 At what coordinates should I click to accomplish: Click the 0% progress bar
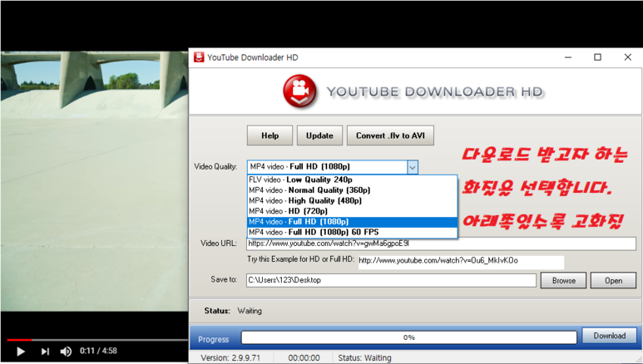409,337
